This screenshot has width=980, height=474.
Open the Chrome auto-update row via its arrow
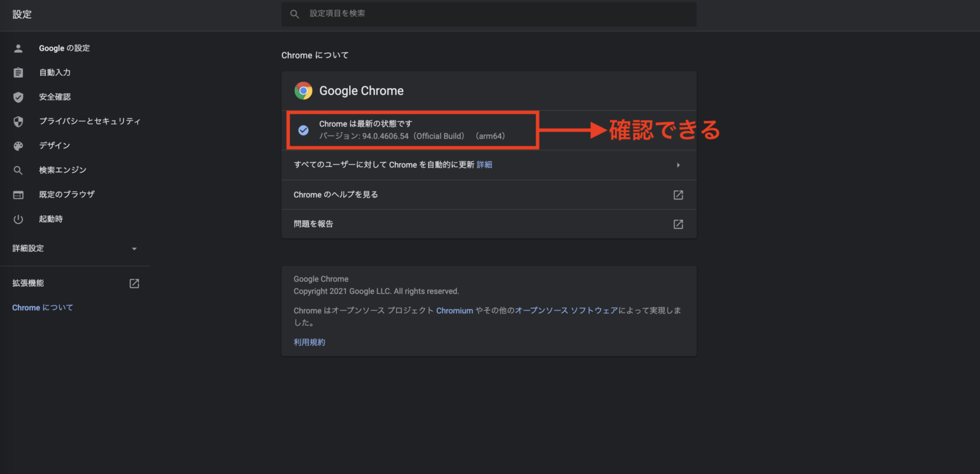tap(678, 165)
